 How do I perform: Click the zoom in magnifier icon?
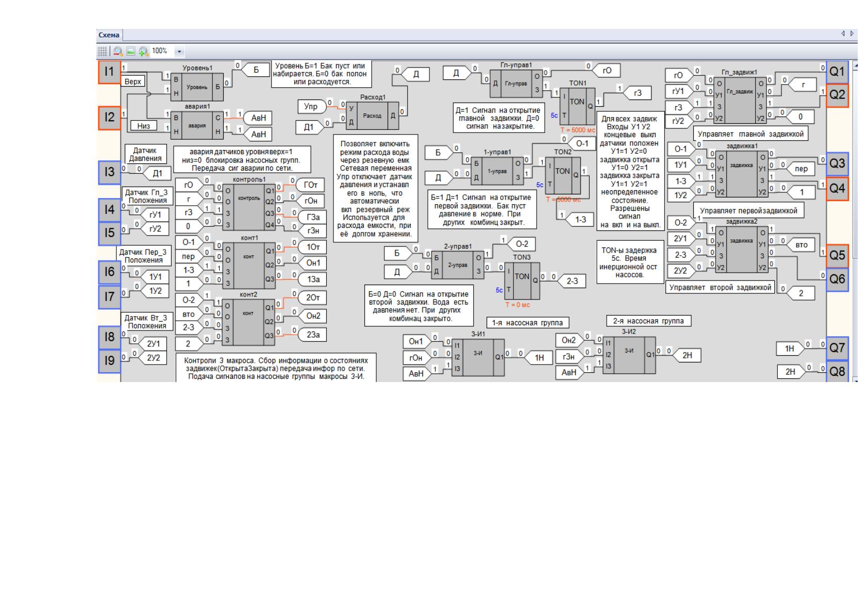(x=143, y=51)
